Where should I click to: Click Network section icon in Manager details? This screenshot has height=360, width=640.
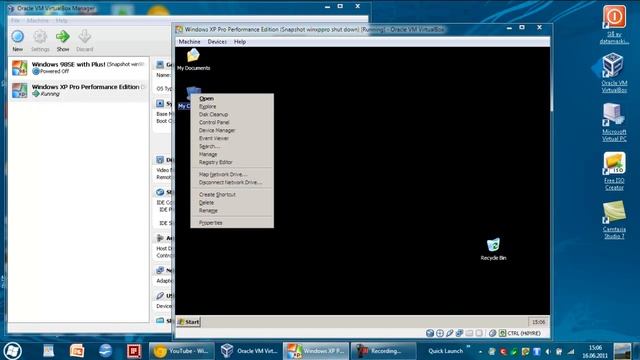click(160, 270)
